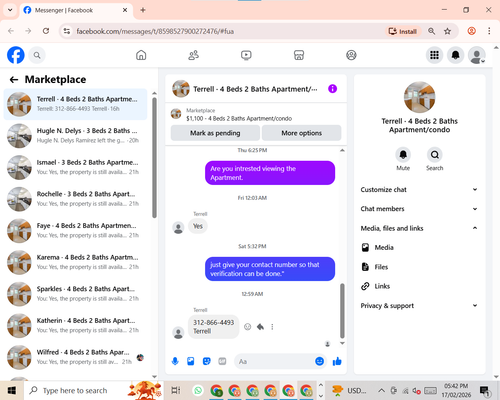Open Rochelle 3 Beds conversation

[75, 199]
